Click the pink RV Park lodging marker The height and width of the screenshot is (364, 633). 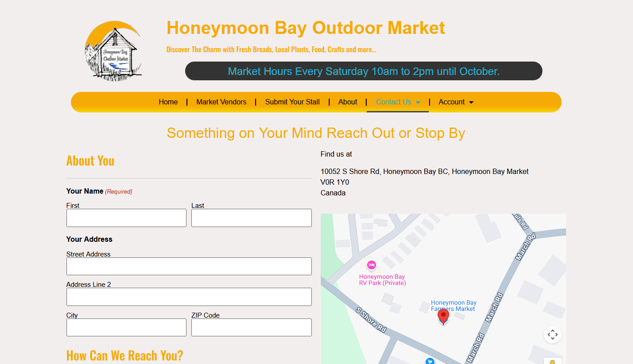(x=372, y=266)
